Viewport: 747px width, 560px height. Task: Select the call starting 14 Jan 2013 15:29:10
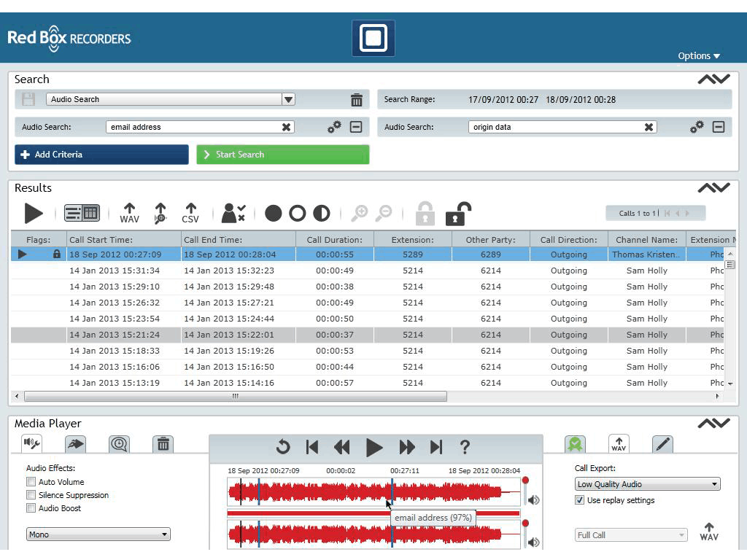tap(115, 287)
